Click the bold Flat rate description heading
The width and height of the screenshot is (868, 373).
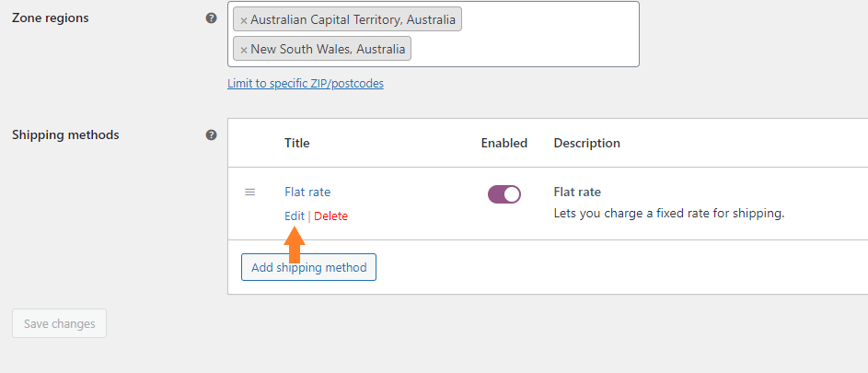pos(577,192)
